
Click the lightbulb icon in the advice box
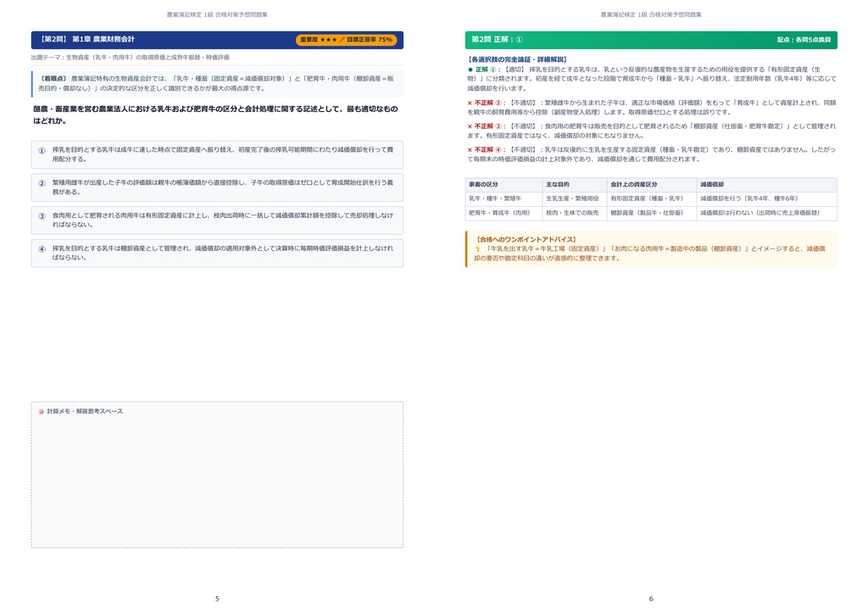478,249
